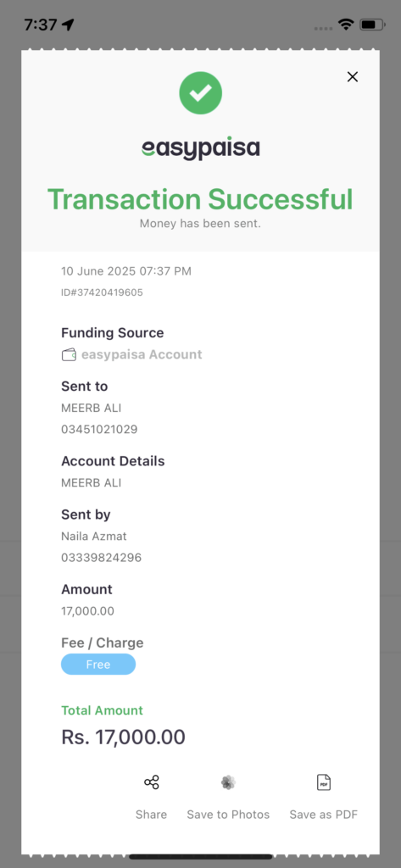401x868 pixels.
Task: Tap the Share icon
Action: (151, 782)
